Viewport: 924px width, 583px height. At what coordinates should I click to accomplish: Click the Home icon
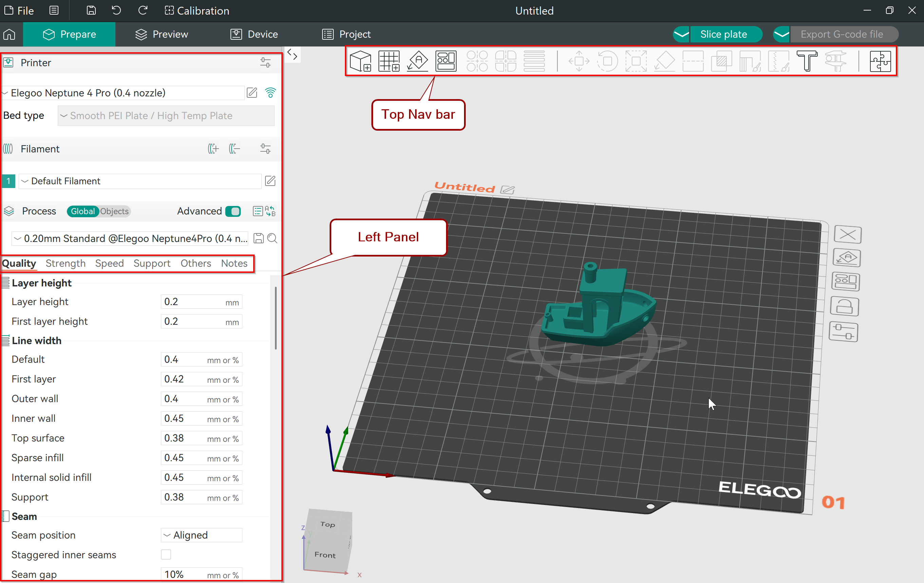[9, 34]
